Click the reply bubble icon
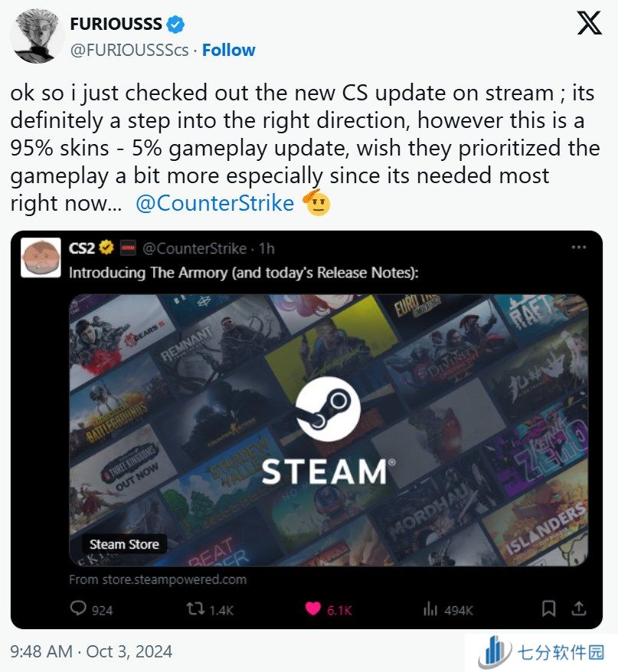Viewport: 618px width, 672px height. 77,608
